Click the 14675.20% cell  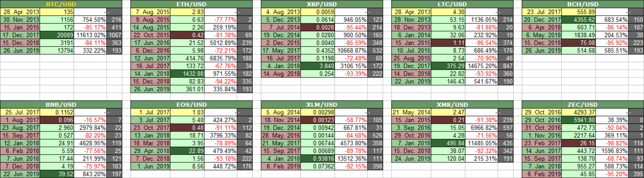[x=482, y=66]
